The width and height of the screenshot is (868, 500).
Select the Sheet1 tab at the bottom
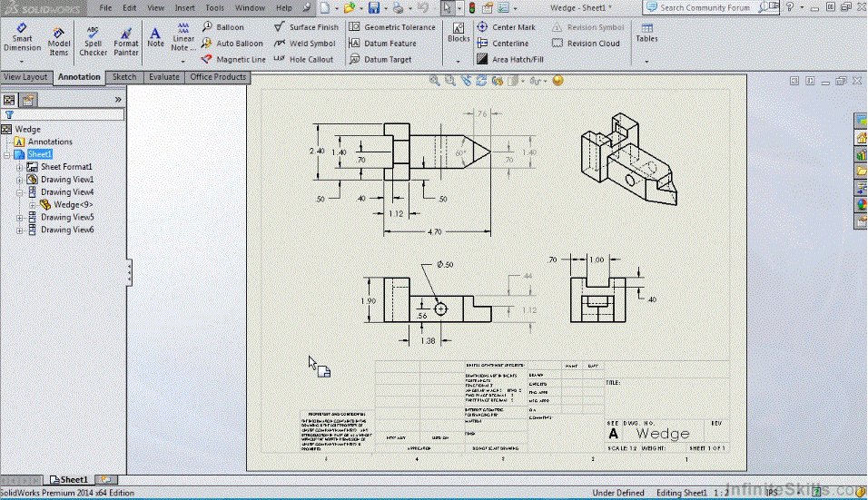coord(69,479)
